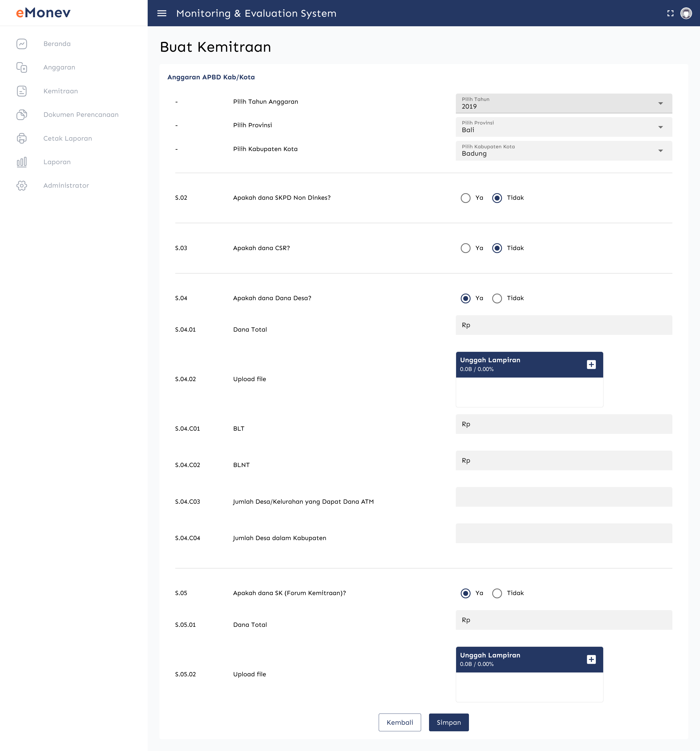
Task: Click the hamburger menu icon
Action: click(x=162, y=13)
